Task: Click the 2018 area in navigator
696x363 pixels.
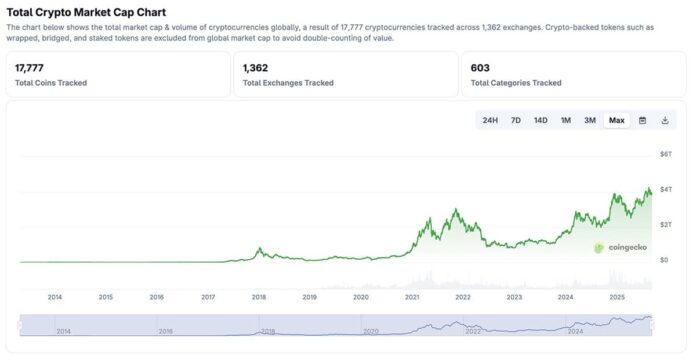Action: (268, 331)
